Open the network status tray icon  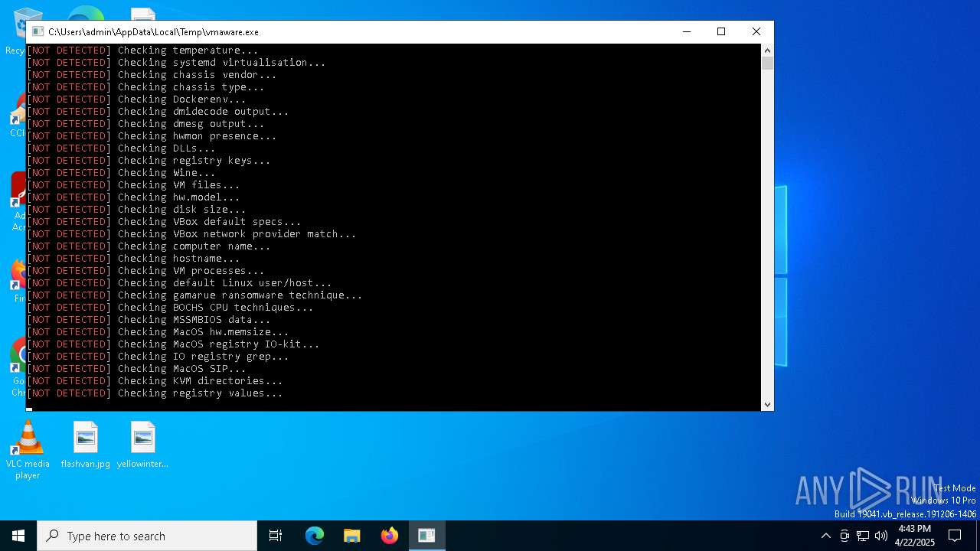click(863, 536)
